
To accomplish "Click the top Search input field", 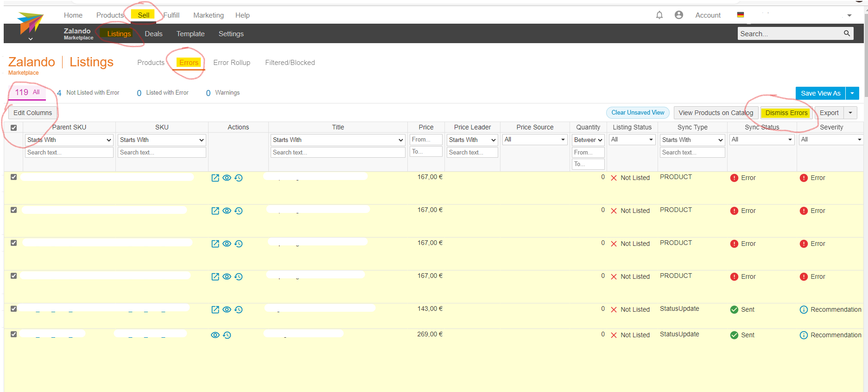I will (790, 33).
